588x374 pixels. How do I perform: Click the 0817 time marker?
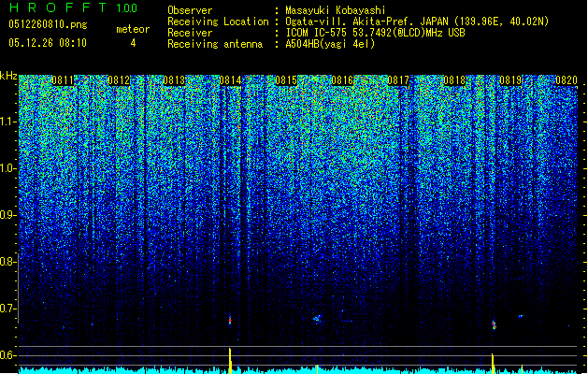tap(398, 80)
